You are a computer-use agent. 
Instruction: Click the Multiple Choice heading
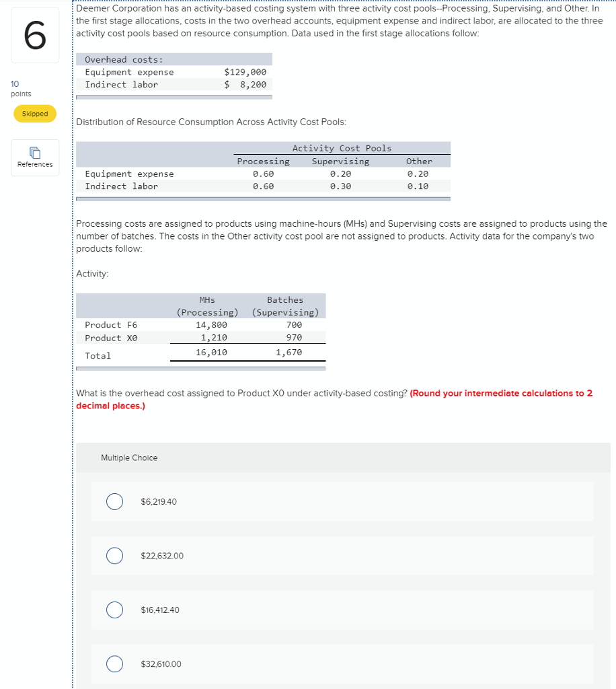pyautogui.click(x=129, y=458)
